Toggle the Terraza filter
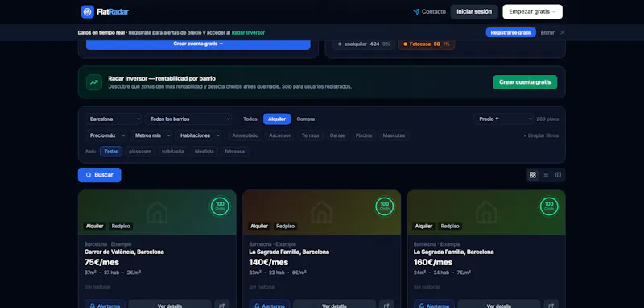 (x=310, y=135)
